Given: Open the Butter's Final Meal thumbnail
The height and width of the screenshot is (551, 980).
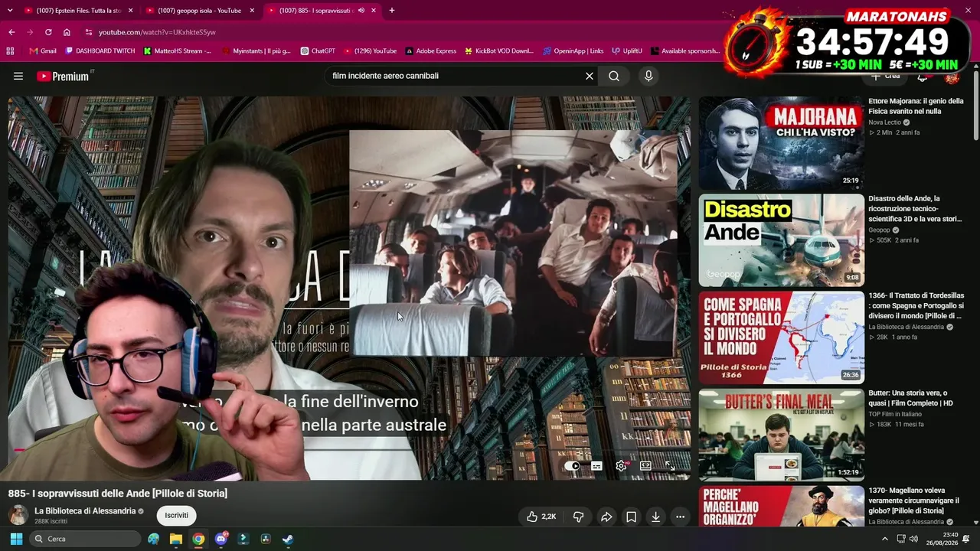Looking at the screenshot, I should point(781,435).
